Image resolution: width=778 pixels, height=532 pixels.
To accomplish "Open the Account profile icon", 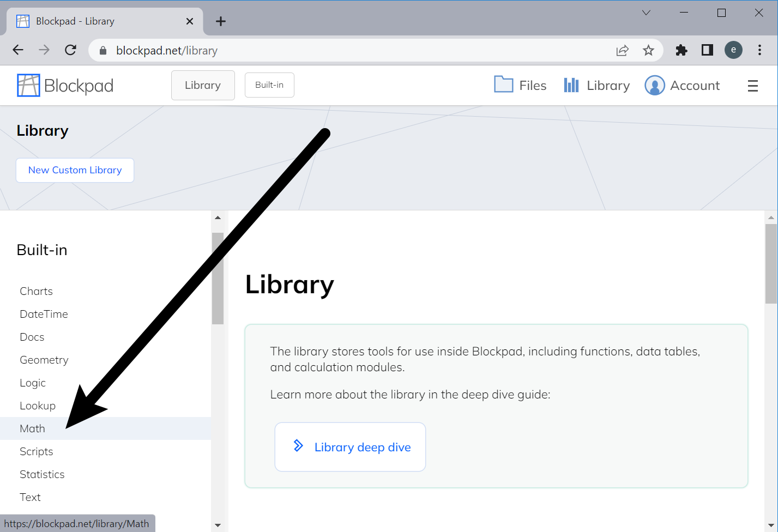I will point(655,86).
